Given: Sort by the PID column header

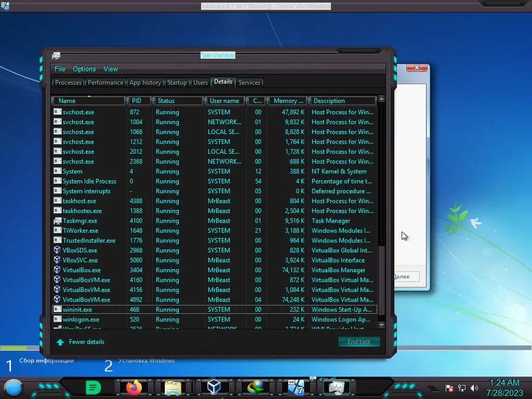Looking at the screenshot, I should coord(139,101).
